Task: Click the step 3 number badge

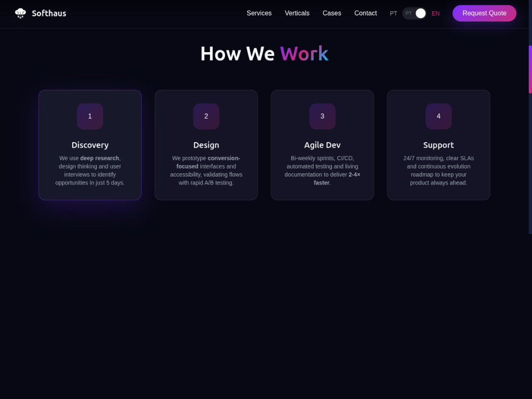Action: [322, 117]
